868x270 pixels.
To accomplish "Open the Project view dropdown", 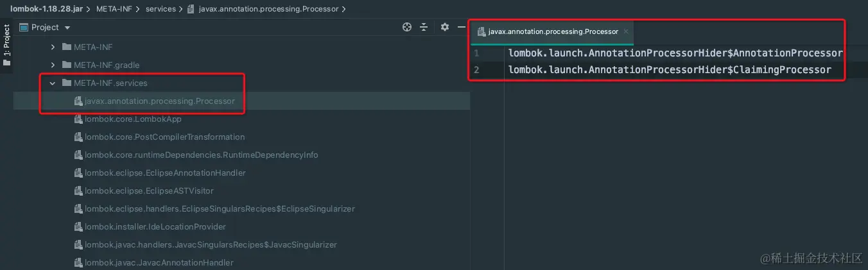I will [67, 28].
